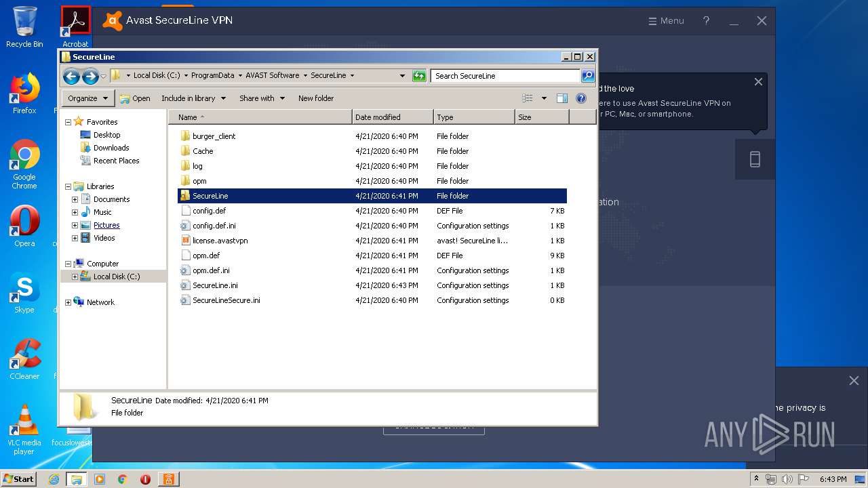Click the green refresh button beside address bar
868x488 pixels.
[419, 76]
